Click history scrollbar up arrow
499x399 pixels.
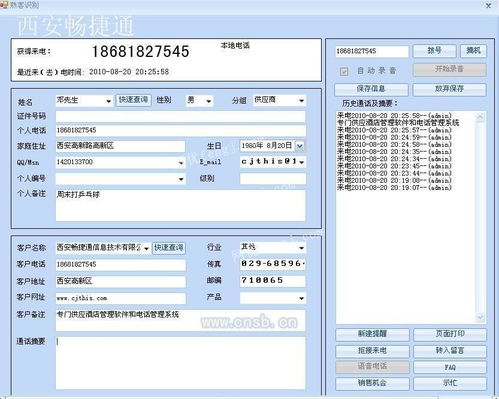pyautogui.click(x=480, y=117)
